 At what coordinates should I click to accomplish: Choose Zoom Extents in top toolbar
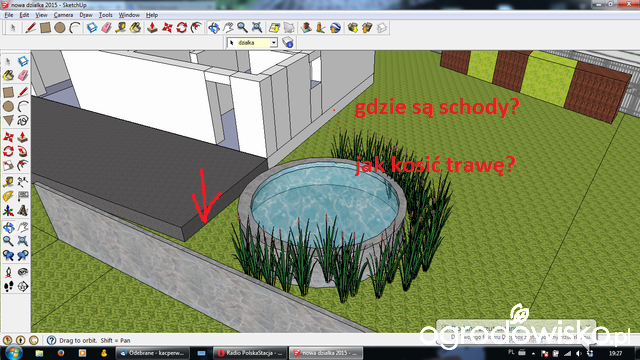257,28
